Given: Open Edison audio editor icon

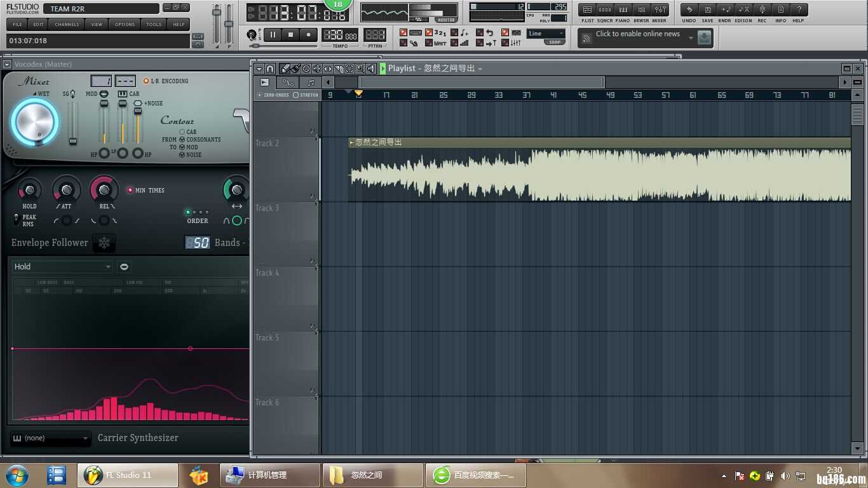Looking at the screenshot, I should 743,10.
